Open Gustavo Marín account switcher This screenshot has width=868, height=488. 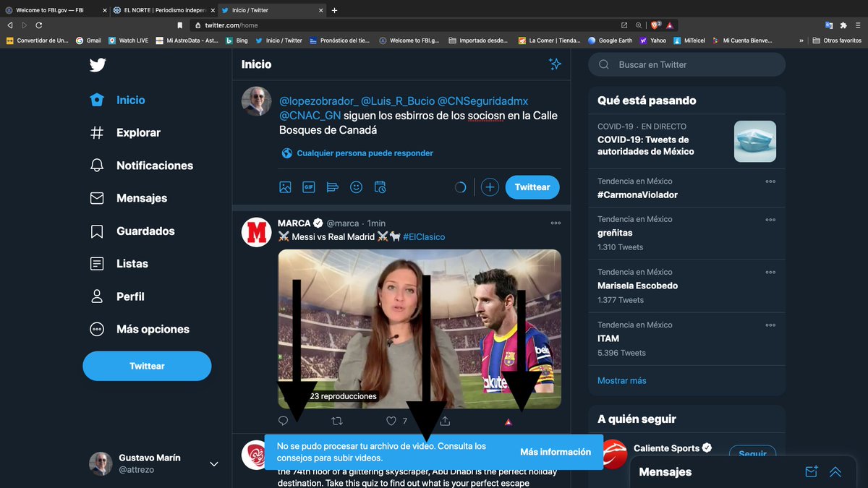point(153,463)
